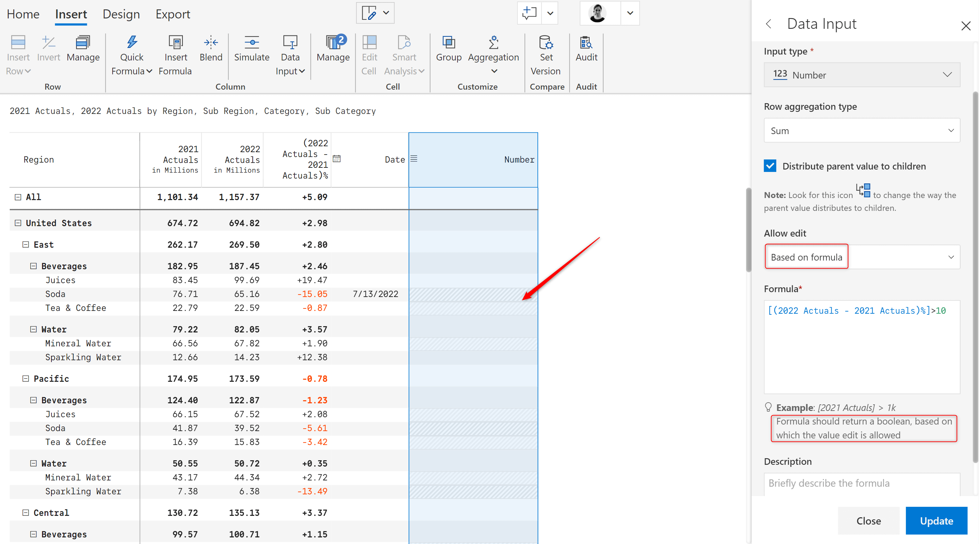Collapse the United States row
The width and height of the screenshot is (980, 544).
17,223
